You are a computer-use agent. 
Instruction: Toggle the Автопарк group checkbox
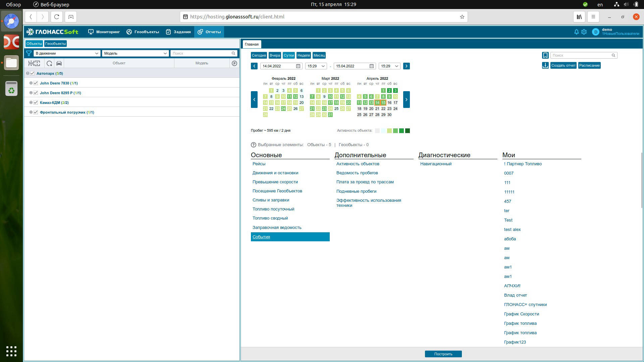tap(33, 73)
